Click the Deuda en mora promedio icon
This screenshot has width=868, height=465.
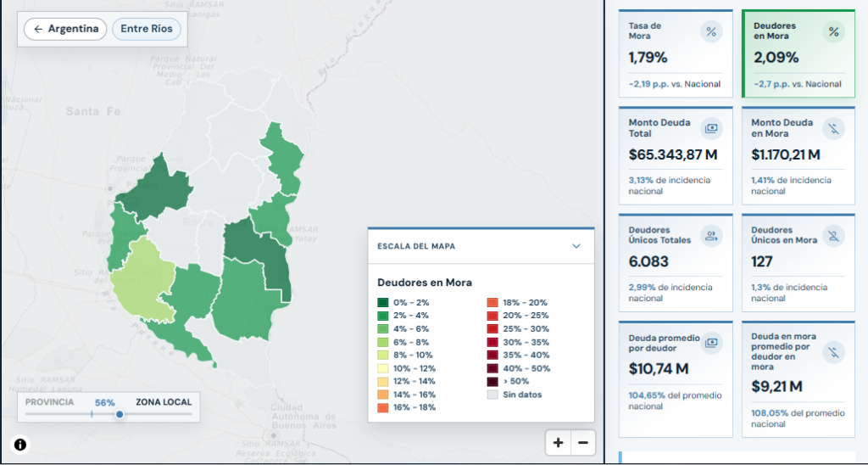pos(834,352)
